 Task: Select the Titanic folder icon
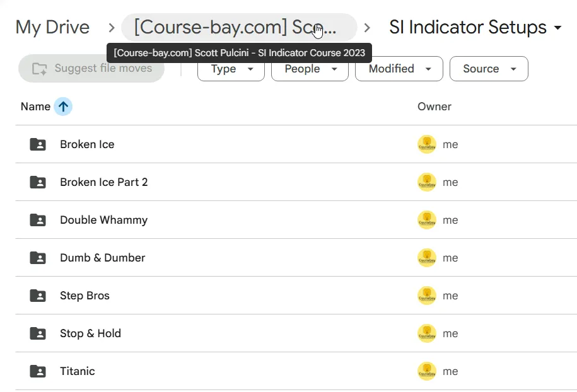click(38, 371)
